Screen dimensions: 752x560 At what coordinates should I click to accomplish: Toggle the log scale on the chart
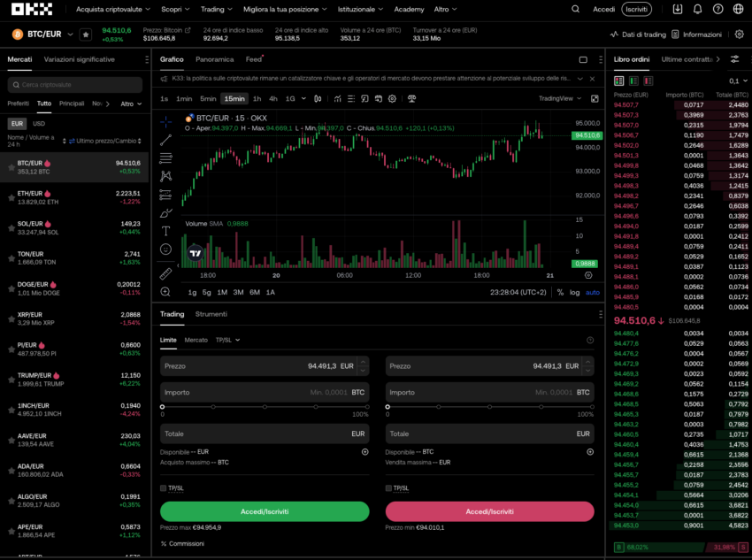(x=574, y=293)
